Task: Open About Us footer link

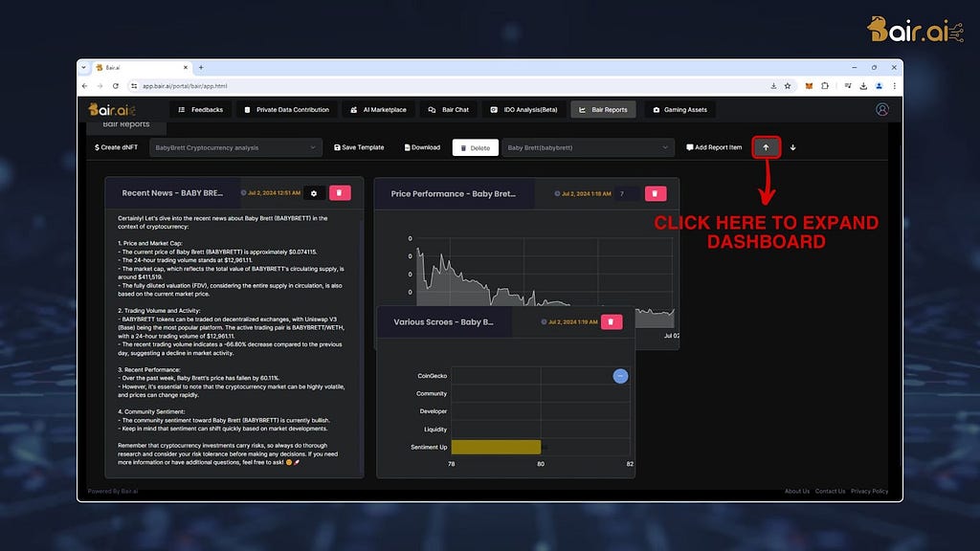Action: coord(797,491)
